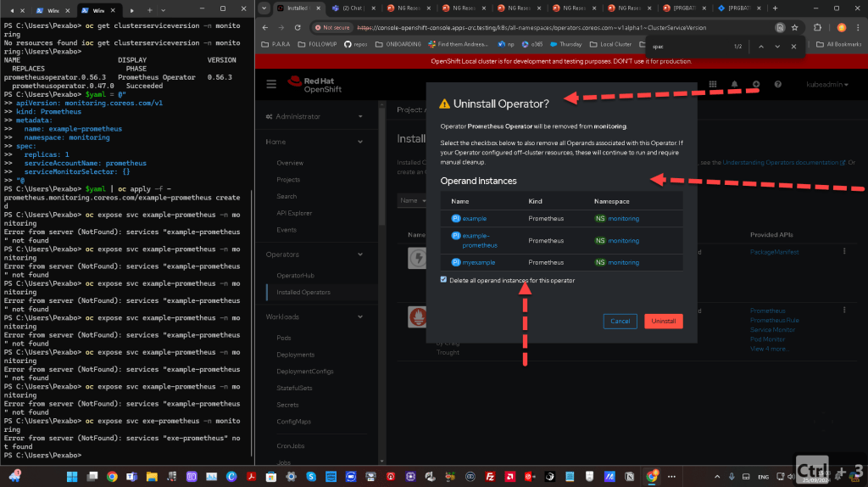Screen dimensions: 868x487
Task: Open the terminal profile dropdown arrow
Action: tap(163, 10)
